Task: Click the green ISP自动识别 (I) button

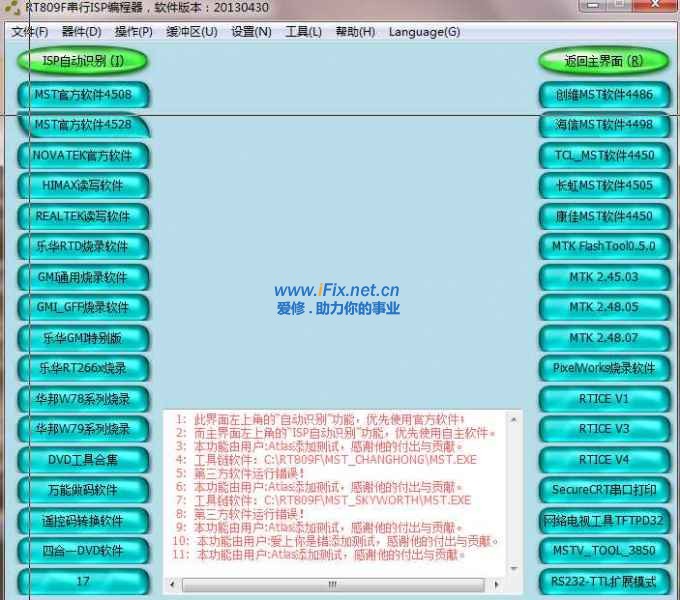Action: pyautogui.click(x=82, y=61)
